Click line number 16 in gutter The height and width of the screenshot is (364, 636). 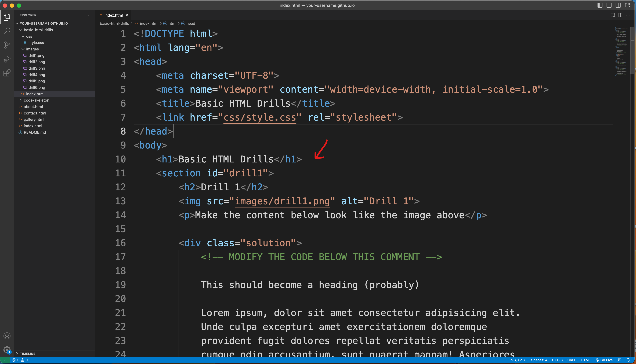pyautogui.click(x=120, y=243)
